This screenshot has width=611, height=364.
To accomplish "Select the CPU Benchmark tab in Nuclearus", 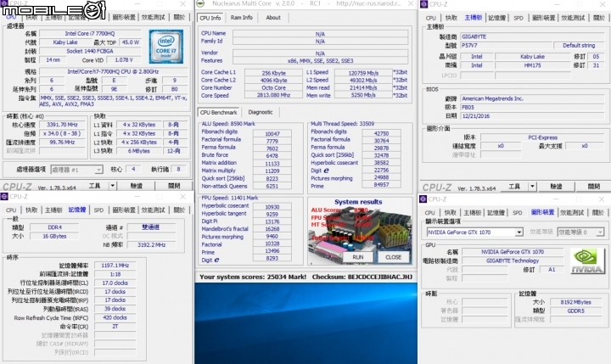I will click(219, 112).
